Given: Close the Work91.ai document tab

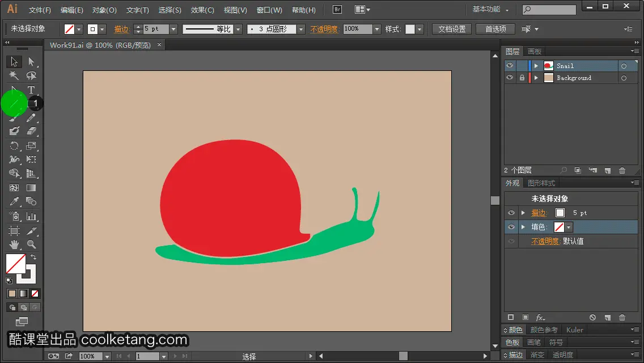Looking at the screenshot, I should [x=159, y=45].
